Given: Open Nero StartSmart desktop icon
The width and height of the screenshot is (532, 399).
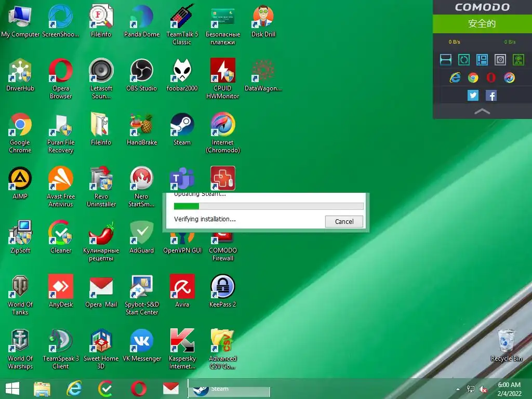Looking at the screenshot, I should pos(141,187).
